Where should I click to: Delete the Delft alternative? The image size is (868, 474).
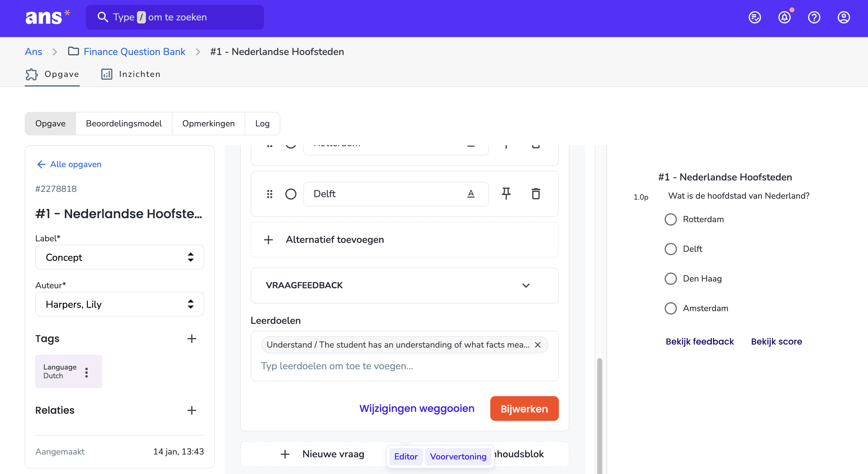536,194
